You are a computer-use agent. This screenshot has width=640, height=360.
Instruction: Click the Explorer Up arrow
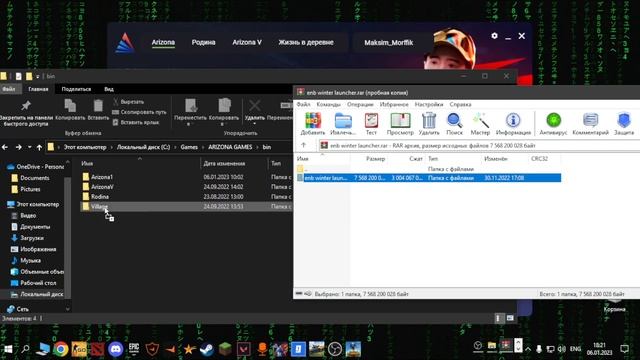coord(39,147)
